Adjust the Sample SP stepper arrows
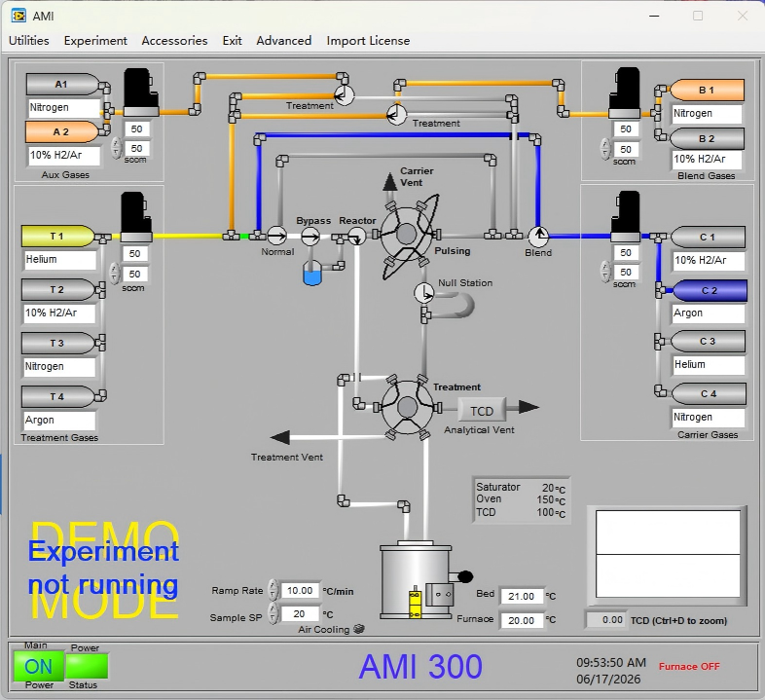Viewport: 765px width, 700px height. pyautogui.click(x=273, y=613)
